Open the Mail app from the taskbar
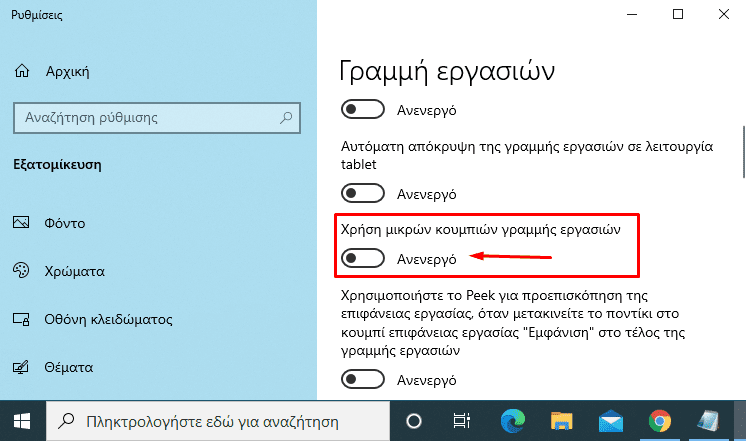Image resolution: width=746 pixels, height=441 pixels. tap(611, 421)
